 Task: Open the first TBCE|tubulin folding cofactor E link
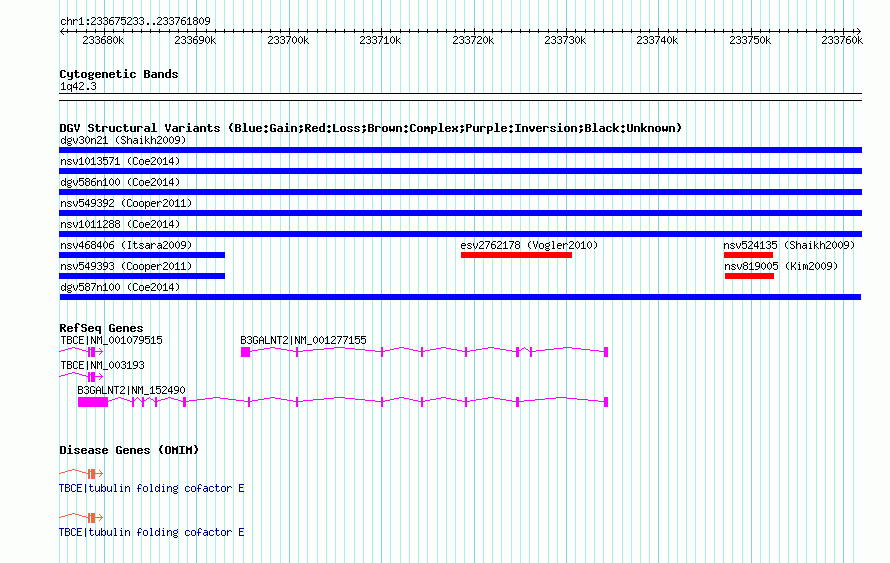coord(152,488)
